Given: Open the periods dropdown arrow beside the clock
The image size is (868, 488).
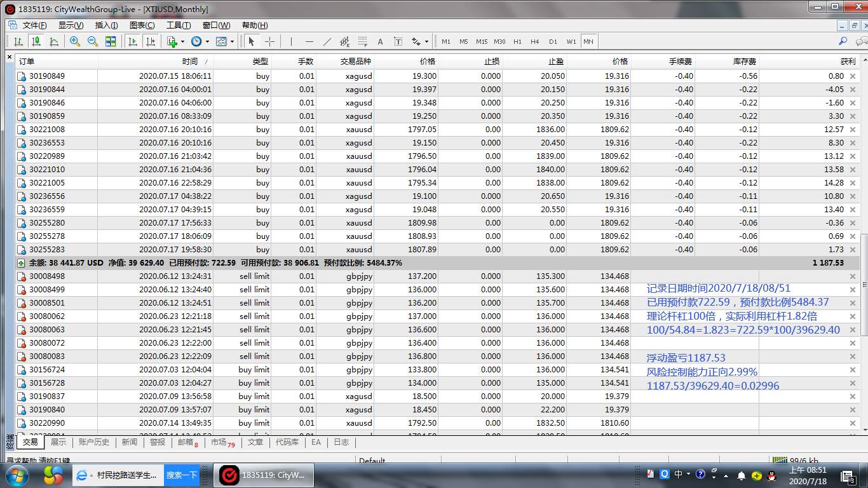Looking at the screenshot, I should point(207,41).
